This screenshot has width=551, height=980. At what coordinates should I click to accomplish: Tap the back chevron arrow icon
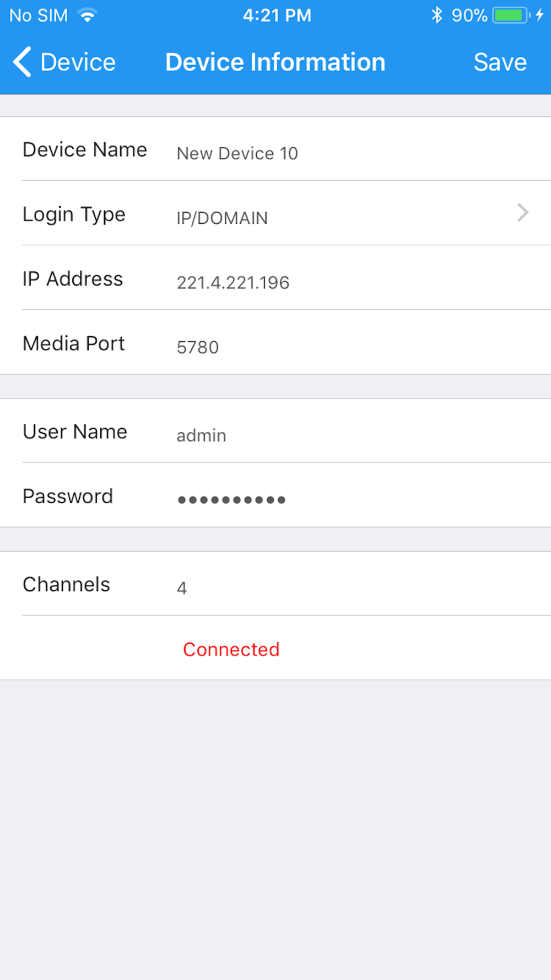(x=22, y=62)
